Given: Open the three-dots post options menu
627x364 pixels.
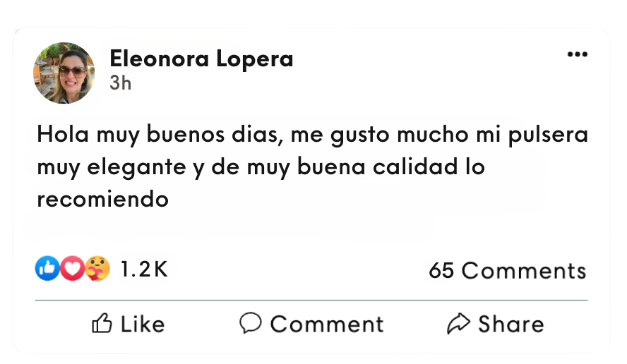Looking at the screenshot, I should [x=578, y=54].
